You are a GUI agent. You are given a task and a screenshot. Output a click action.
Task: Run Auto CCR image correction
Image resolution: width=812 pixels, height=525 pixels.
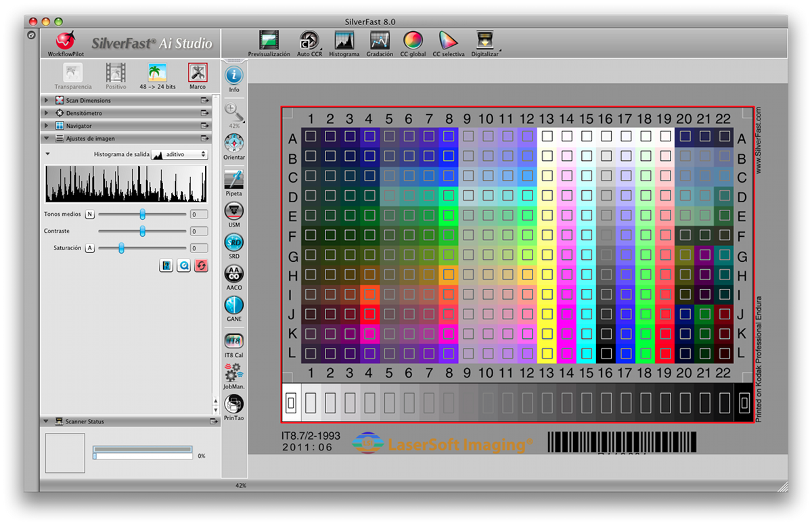tap(309, 41)
